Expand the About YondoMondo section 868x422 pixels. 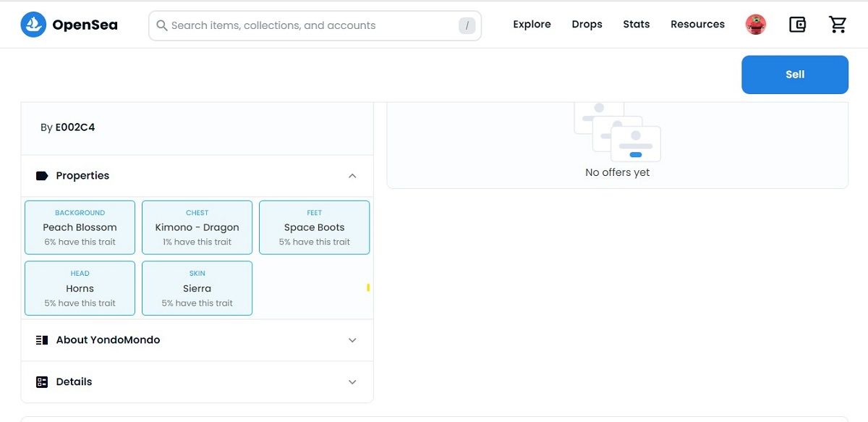(x=352, y=340)
